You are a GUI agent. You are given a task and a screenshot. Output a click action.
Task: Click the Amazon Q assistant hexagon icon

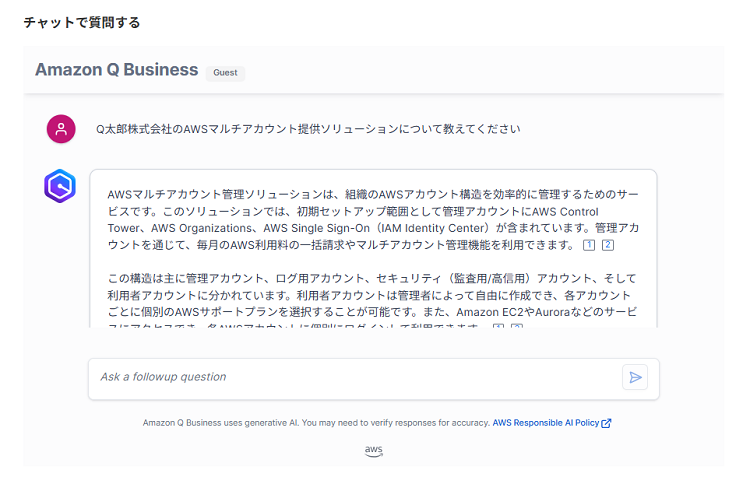pyautogui.click(x=60, y=186)
